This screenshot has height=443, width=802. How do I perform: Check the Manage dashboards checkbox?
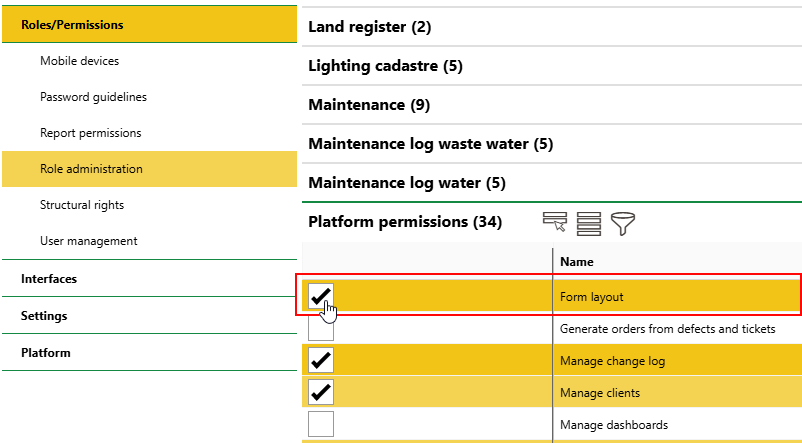point(321,424)
